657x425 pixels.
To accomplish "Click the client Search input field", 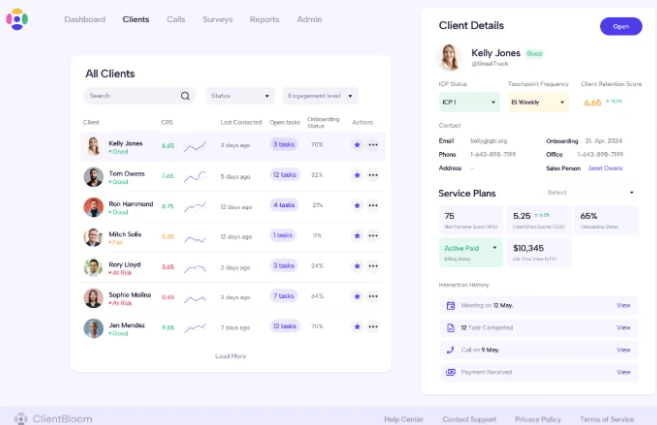I will coord(140,96).
